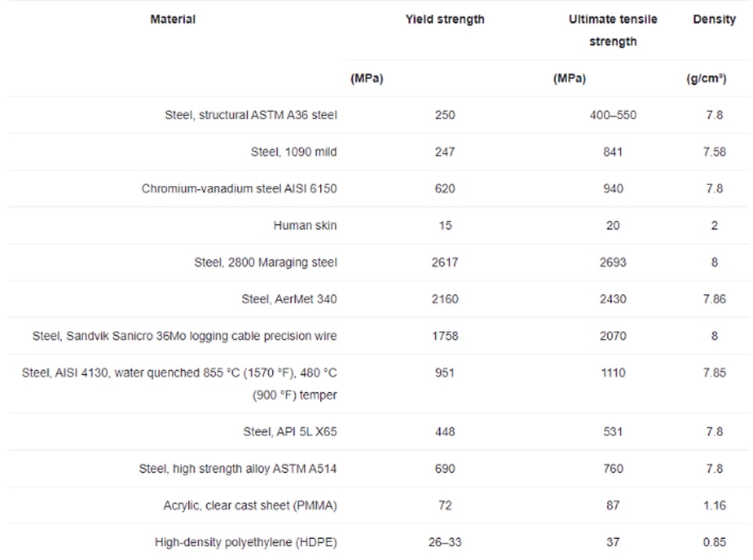753x560 pixels.
Task: Select Steel, high strength alloy ASTM A514
Action: (238, 469)
